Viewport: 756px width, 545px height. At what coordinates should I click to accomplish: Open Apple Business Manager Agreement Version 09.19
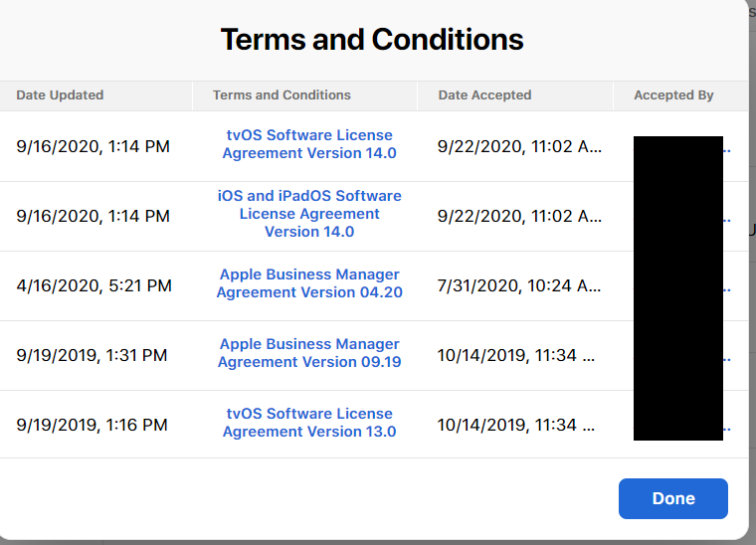click(309, 353)
